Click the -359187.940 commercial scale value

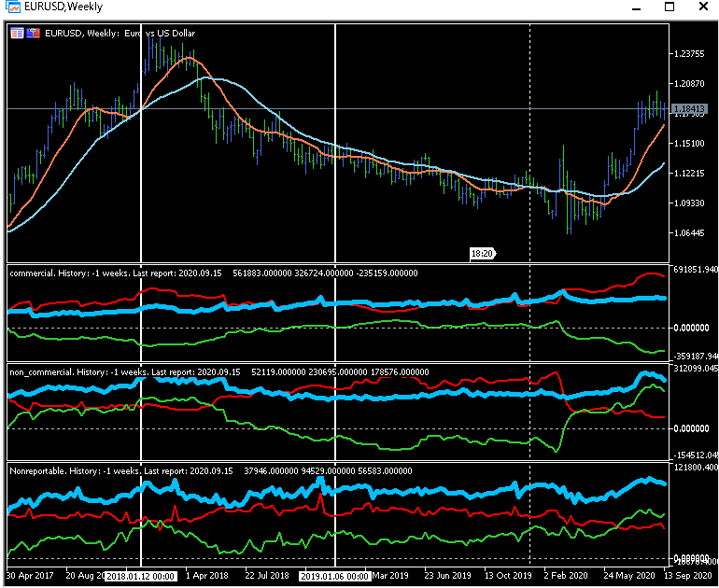(695, 357)
